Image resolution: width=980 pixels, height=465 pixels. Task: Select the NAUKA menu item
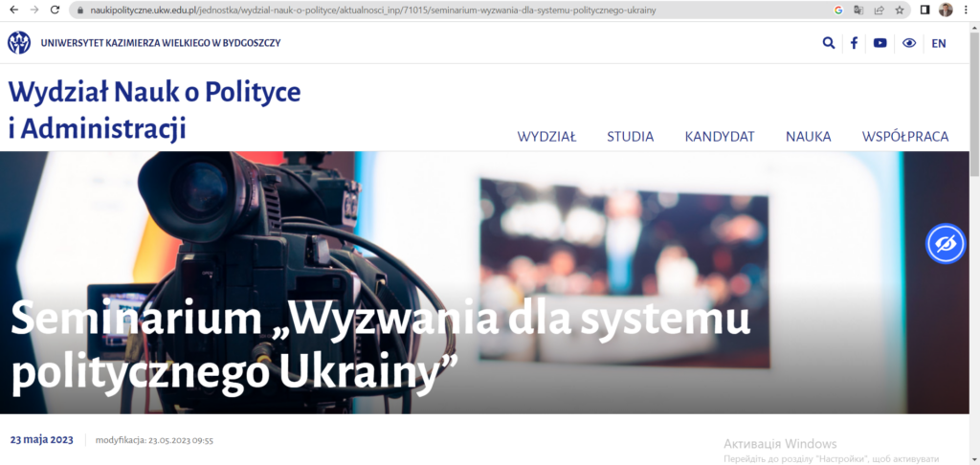(x=808, y=137)
